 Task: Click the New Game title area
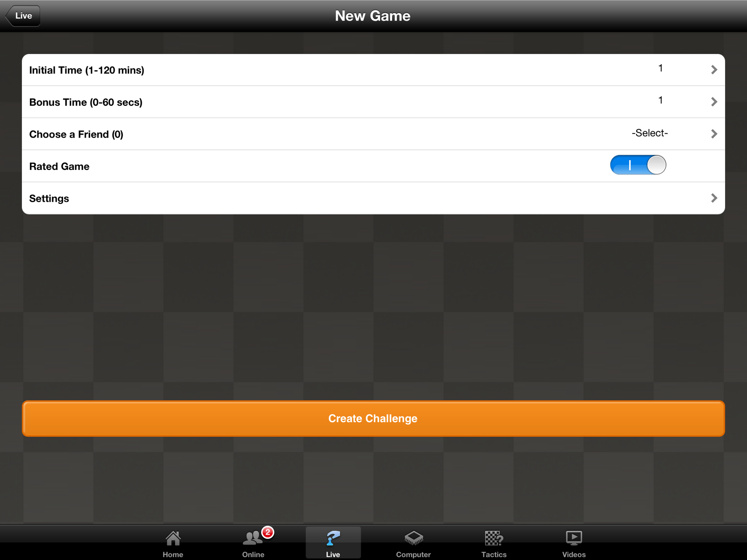click(373, 15)
